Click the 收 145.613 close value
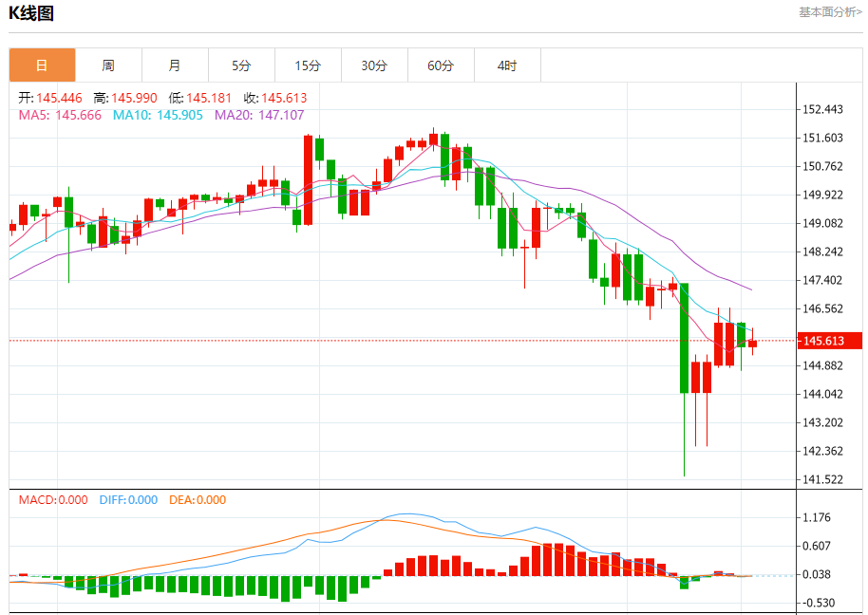 (x=275, y=98)
